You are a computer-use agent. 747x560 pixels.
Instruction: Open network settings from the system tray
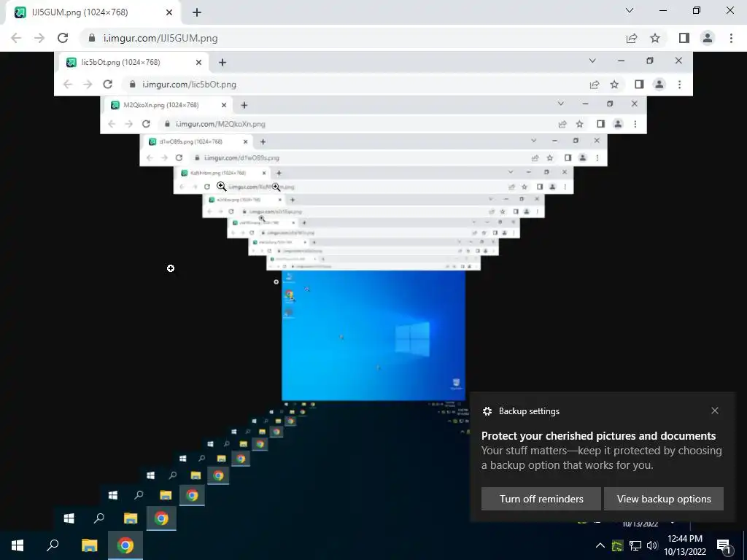coord(635,545)
